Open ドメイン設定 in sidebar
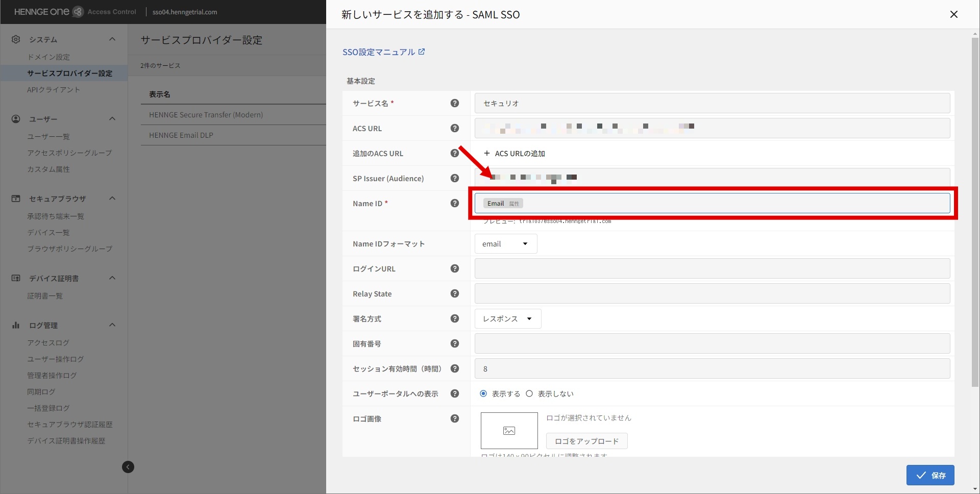This screenshot has height=494, width=980. point(48,57)
